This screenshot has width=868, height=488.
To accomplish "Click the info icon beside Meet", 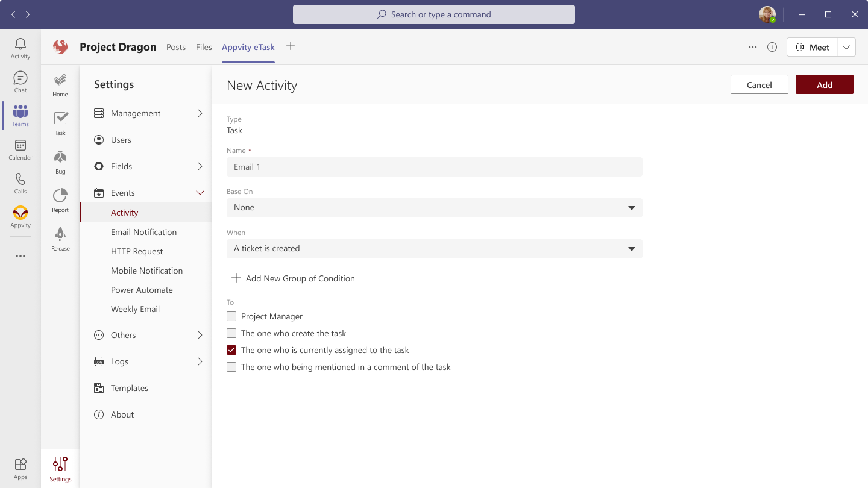I will click(772, 47).
